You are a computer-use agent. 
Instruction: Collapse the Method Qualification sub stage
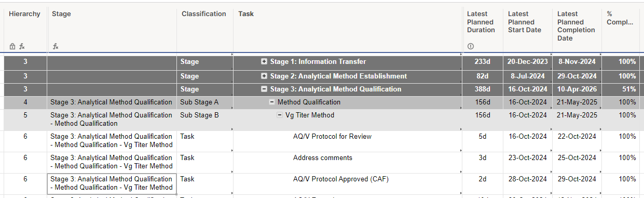[271, 102]
